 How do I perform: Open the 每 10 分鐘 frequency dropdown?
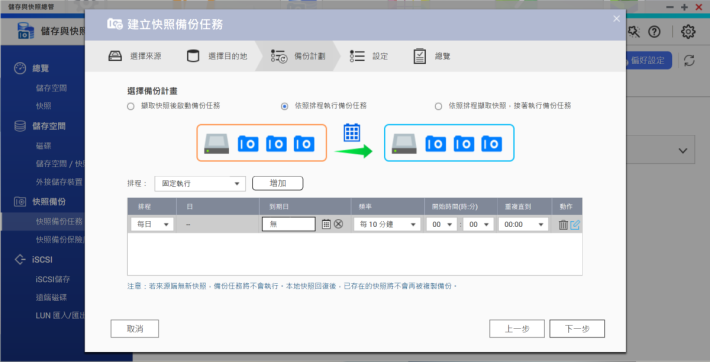(387, 224)
